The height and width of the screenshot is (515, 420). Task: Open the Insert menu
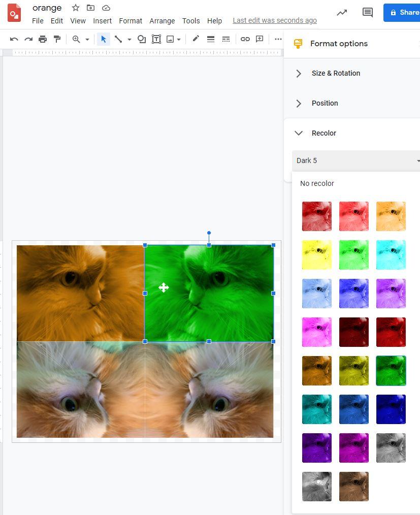(103, 21)
